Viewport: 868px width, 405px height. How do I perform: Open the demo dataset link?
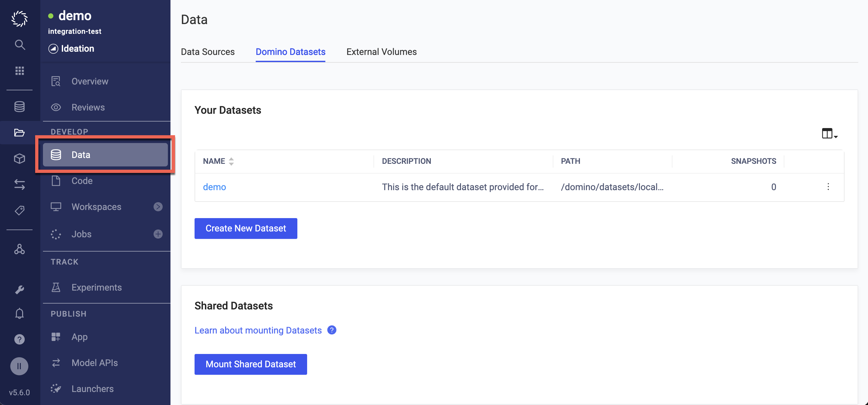[214, 187]
